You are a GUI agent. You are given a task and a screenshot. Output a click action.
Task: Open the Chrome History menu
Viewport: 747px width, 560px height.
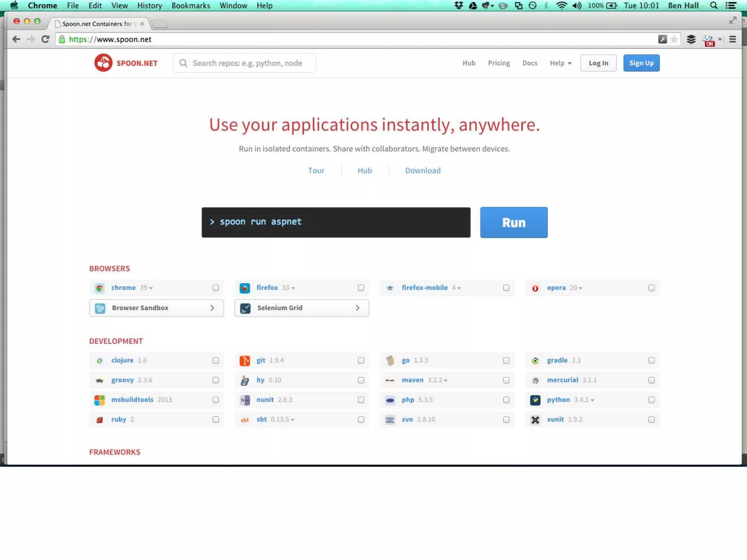150,5
